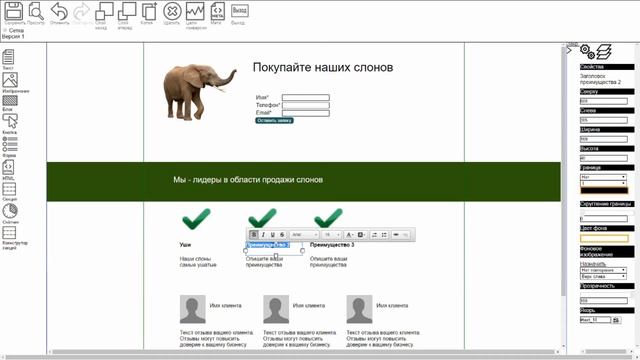Click the Name (Имя) form field
The width and height of the screenshot is (640, 360).
pyautogui.click(x=306, y=98)
